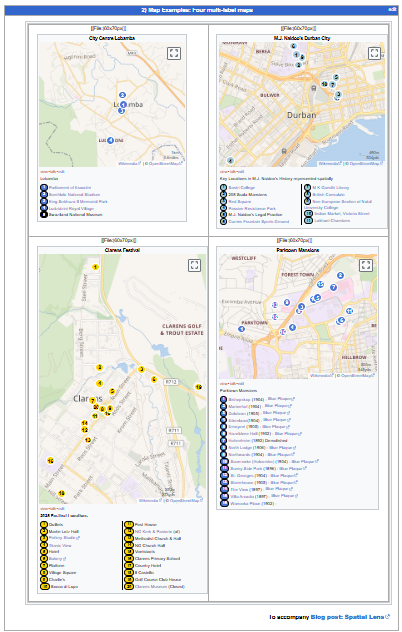The image size is (402, 632).
Task: Open British Consulate legend link
Action: (x=329, y=194)
